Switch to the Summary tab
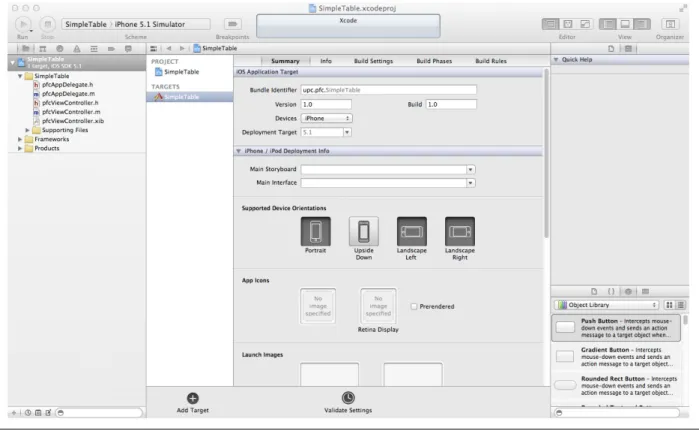699x431 pixels. point(285,61)
